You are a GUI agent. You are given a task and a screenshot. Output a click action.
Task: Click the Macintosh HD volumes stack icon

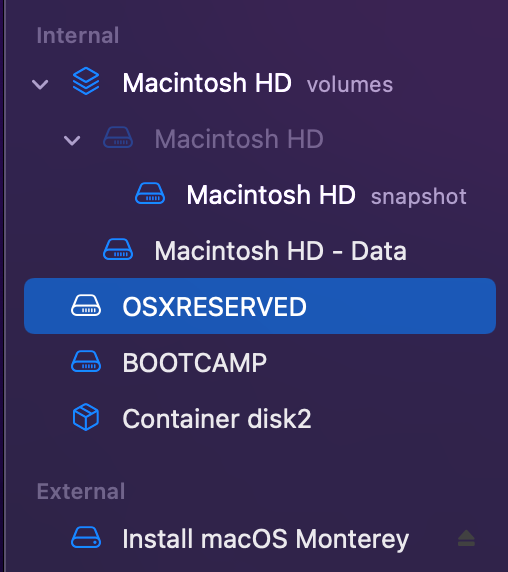coord(86,81)
